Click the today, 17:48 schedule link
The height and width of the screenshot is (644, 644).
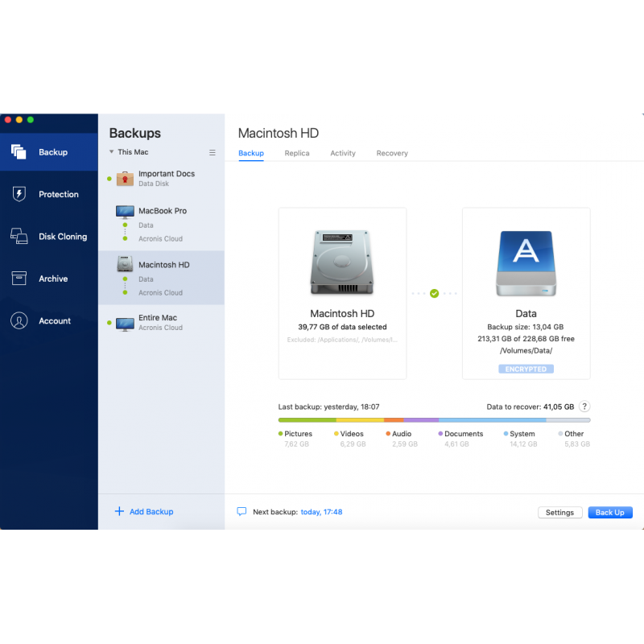coord(321,512)
